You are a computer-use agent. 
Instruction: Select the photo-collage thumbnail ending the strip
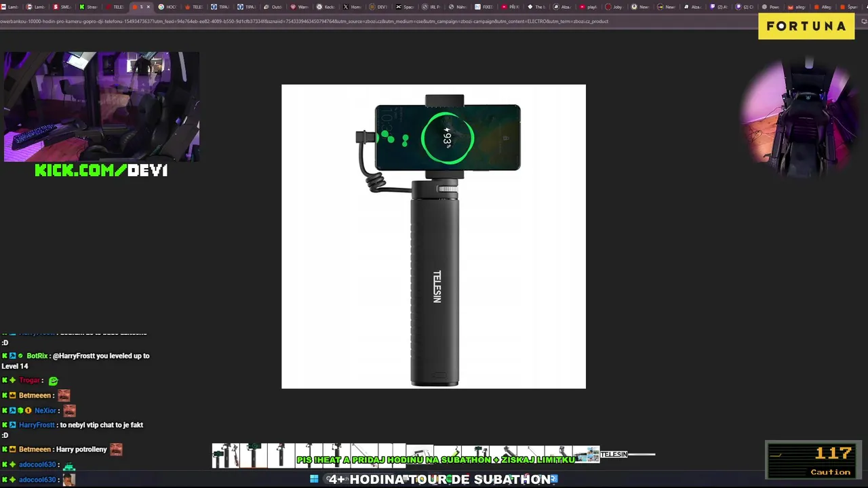tap(586, 454)
